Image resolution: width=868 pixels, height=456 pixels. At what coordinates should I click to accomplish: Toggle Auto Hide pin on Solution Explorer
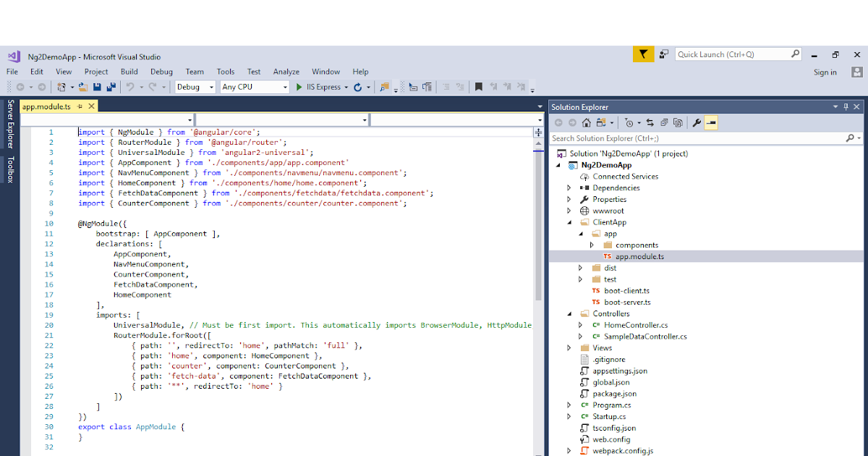coord(845,106)
